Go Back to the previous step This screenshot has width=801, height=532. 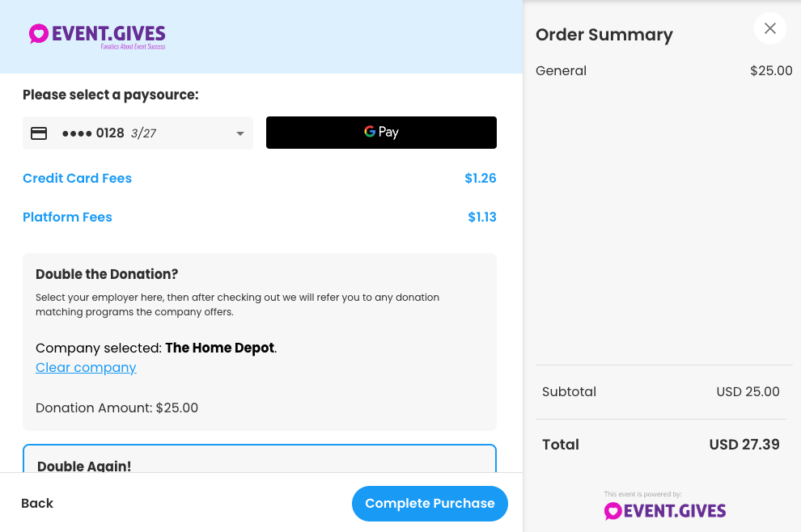[x=37, y=504]
